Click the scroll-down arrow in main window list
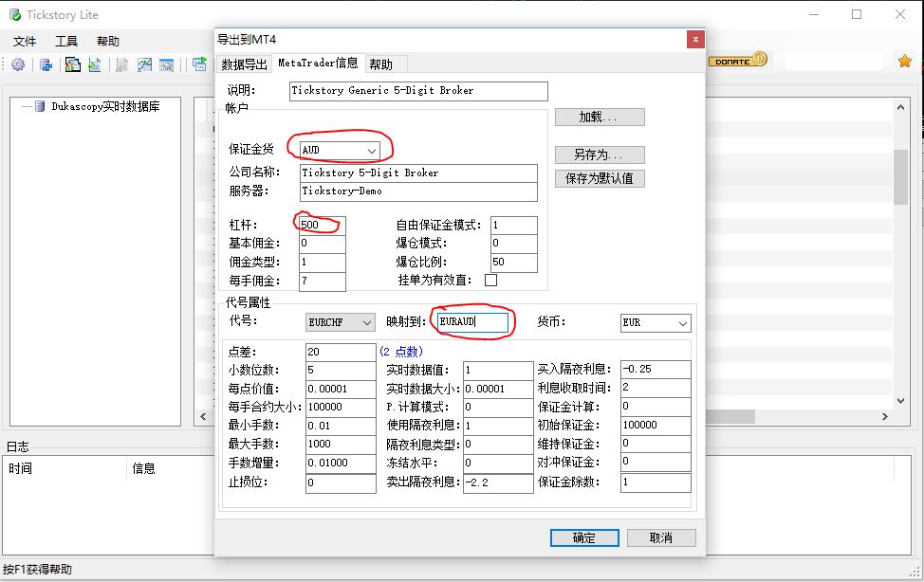 pyautogui.click(x=900, y=401)
